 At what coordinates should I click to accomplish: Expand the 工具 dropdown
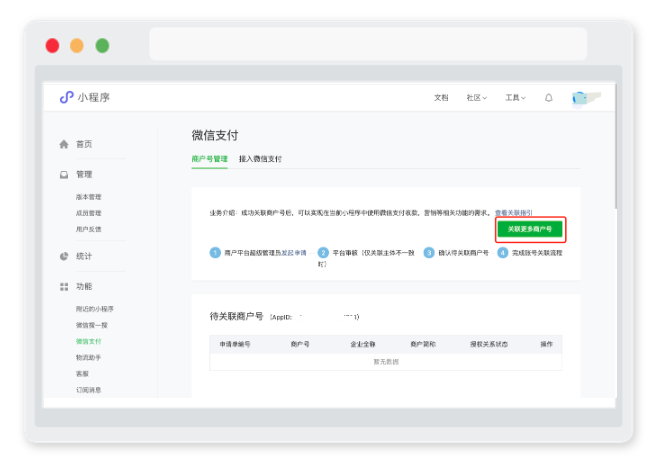[x=515, y=98]
